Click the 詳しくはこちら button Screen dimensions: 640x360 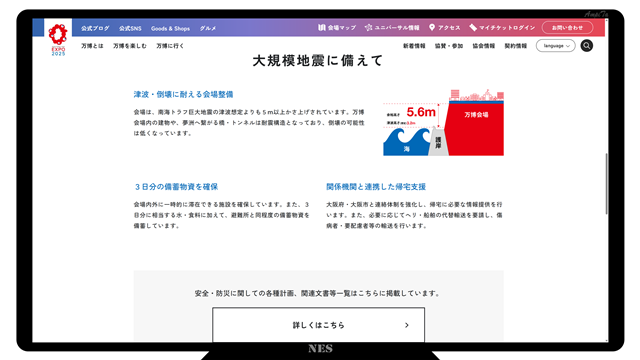tap(318, 325)
